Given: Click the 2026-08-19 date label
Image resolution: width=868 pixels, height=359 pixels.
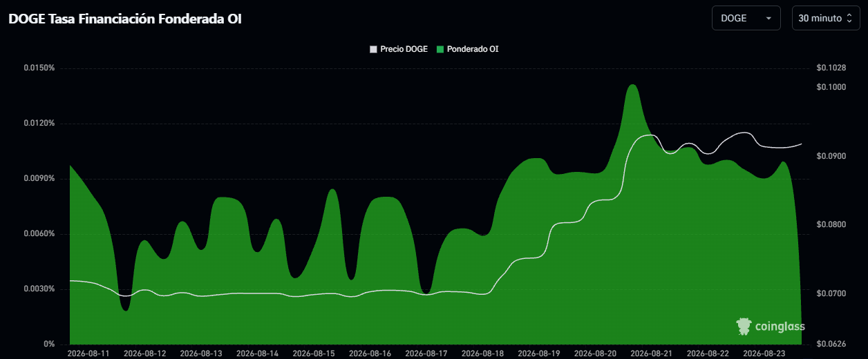Looking at the screenshot, I should 539,353.
